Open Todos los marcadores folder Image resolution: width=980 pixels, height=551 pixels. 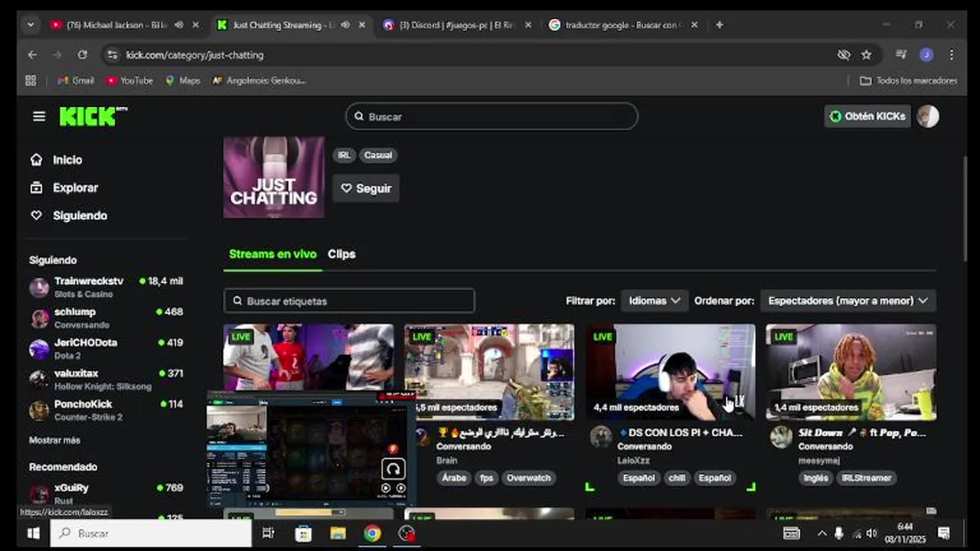(x=909, y=80)
